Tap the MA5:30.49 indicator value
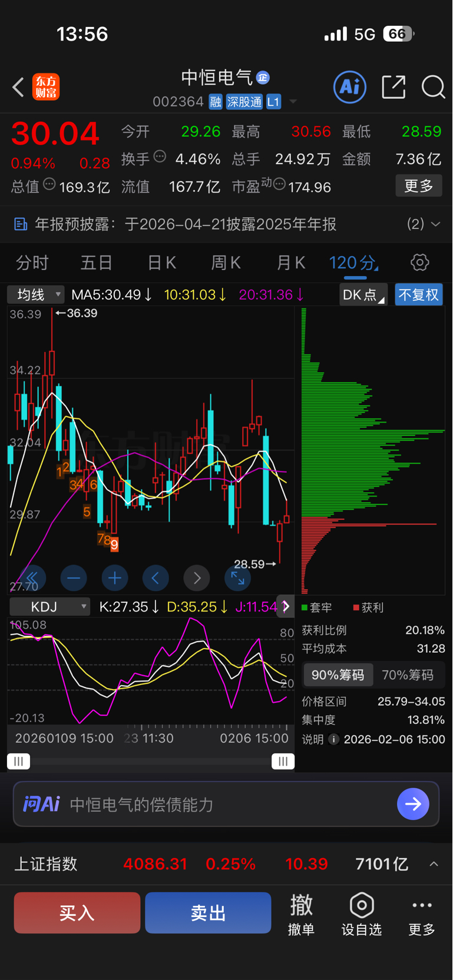The image size is (453, 980). (111, 295)
